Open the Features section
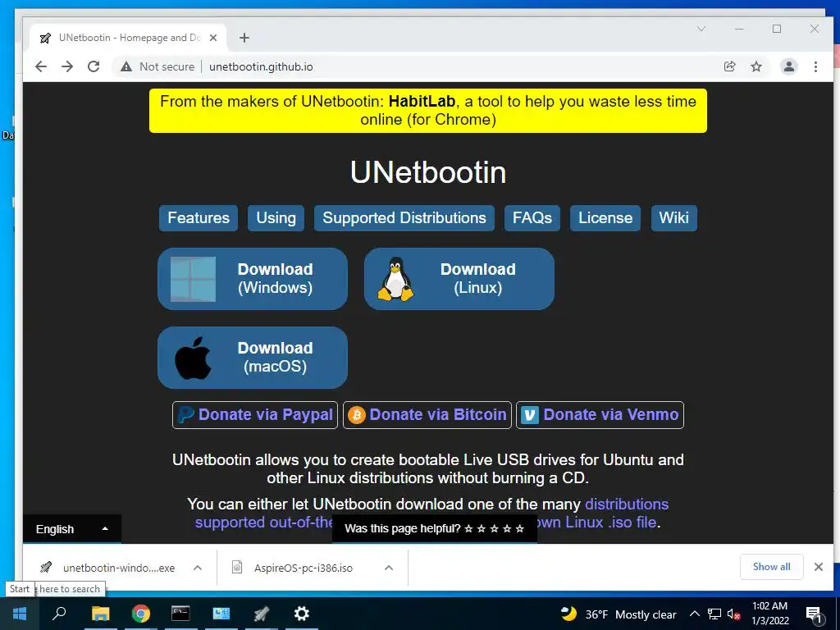 (x=199, y=218)
